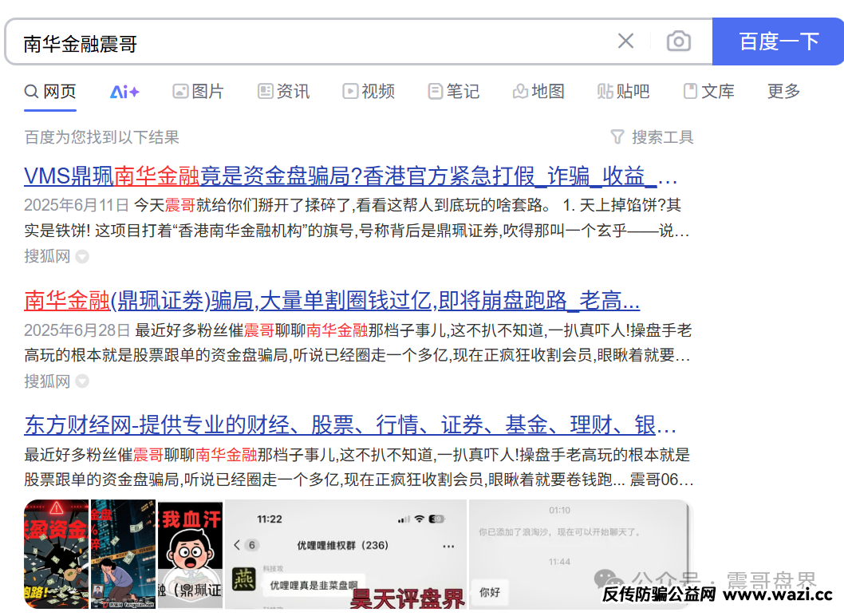The image size is (844, 616).
Task: Select the 网页 tab
Action: 50,92
